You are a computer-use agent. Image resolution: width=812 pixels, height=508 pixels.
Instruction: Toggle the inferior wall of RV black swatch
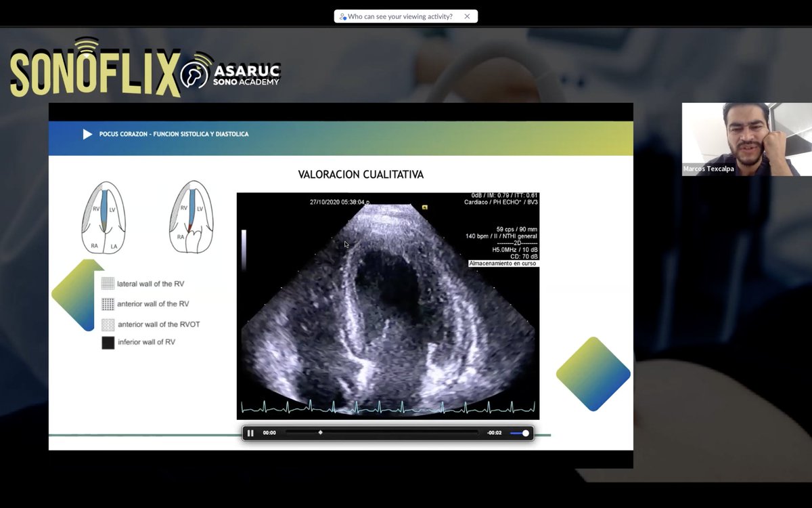point(107,343)
